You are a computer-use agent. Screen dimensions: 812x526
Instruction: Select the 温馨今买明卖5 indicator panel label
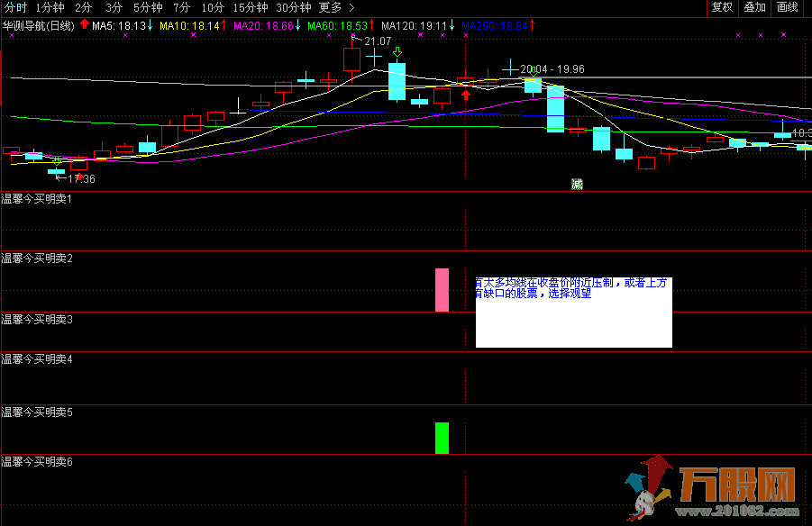[x=37, y=413]
